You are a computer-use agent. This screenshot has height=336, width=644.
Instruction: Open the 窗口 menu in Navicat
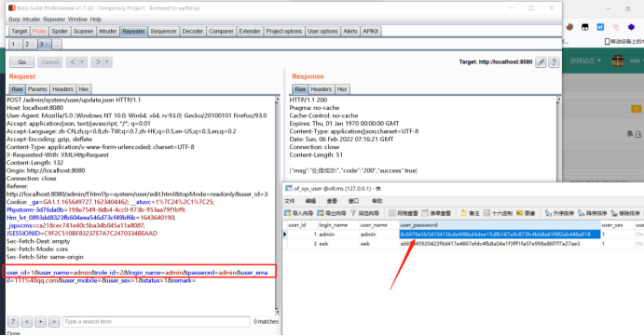click(353, 201)
